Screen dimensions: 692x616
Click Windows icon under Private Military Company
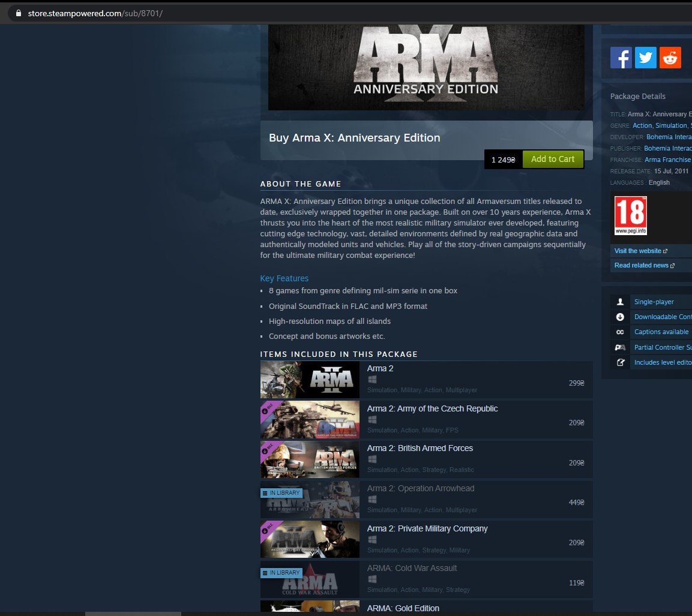tap(372, 540)
